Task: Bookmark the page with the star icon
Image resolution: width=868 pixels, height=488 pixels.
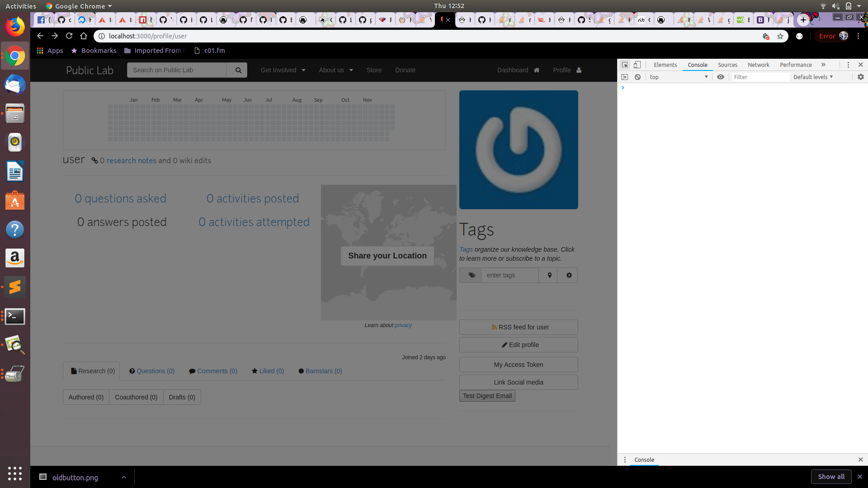Action: click(780, 36)
